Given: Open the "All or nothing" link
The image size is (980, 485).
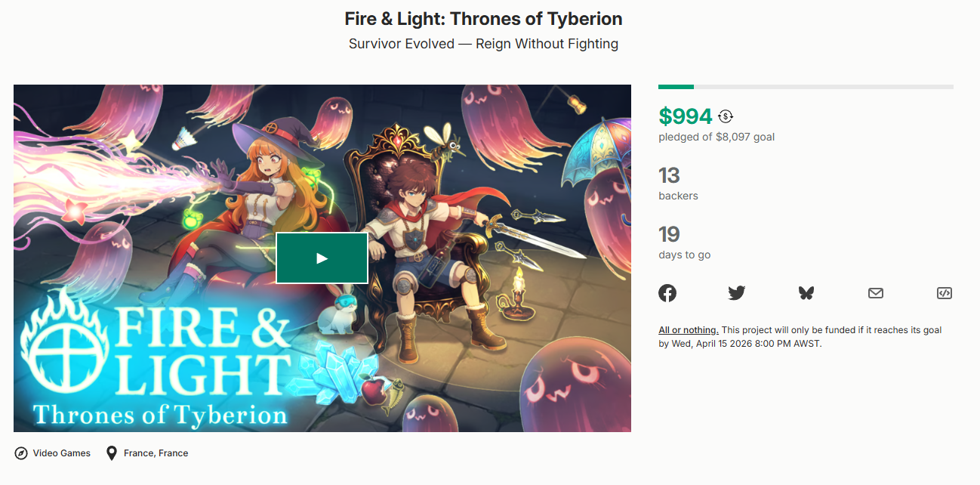Looking at the screenshot, I should click(x=688, y=330).
